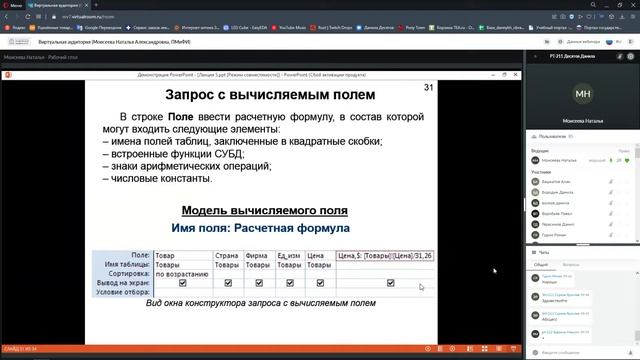
Task: Open the Easy setup icon in toolbar
Action: pos(633,17)
